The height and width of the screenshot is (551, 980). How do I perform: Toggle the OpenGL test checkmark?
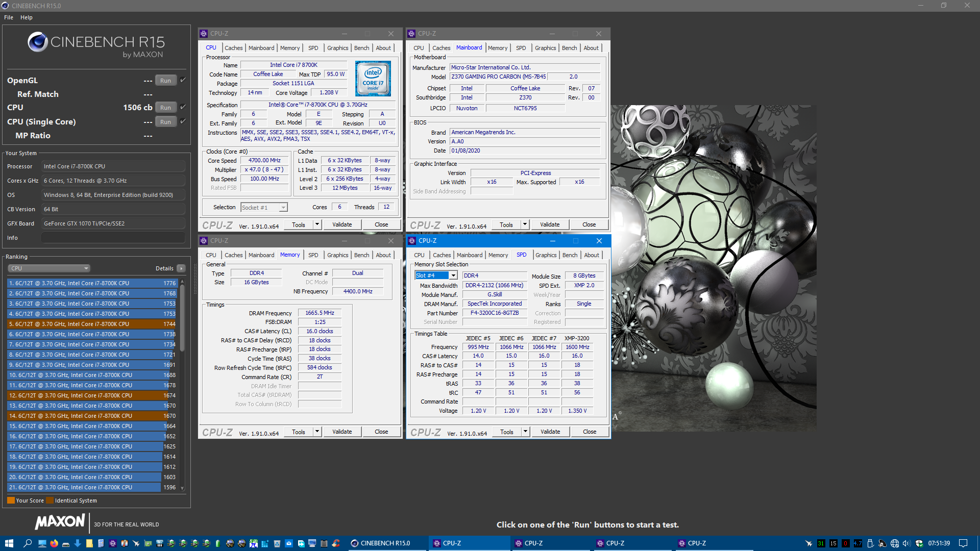(x=183, y=80)
